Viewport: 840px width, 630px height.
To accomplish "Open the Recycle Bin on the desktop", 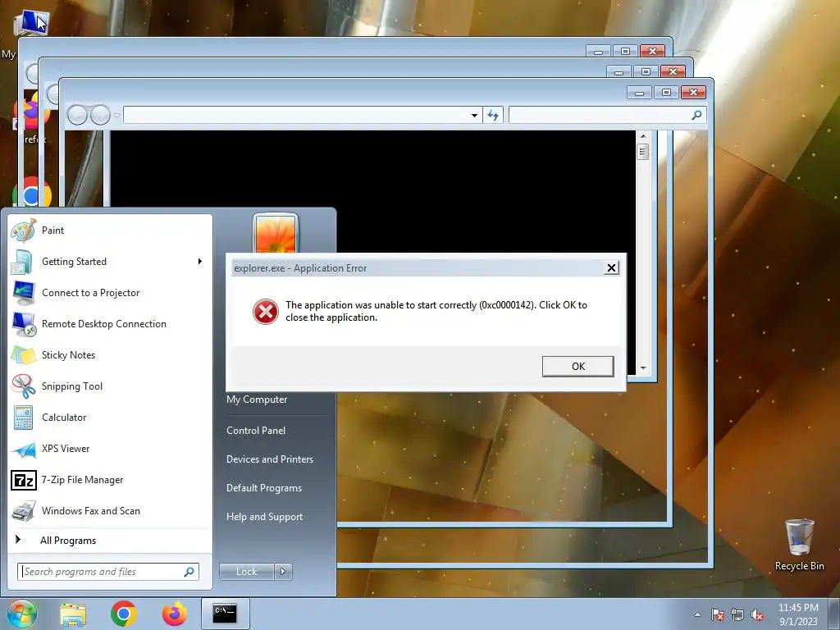I will pos(799,545).
